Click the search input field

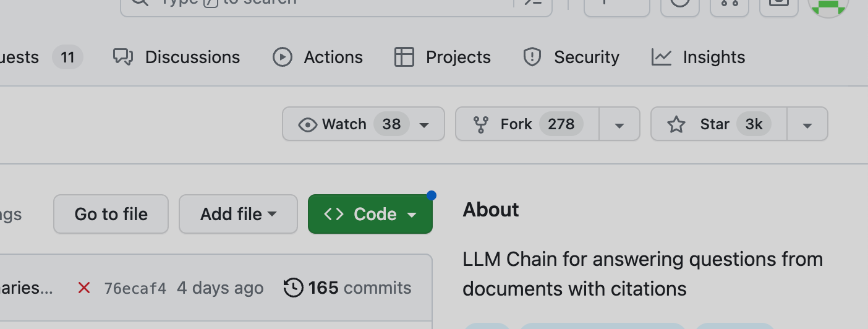pos(321,3)
